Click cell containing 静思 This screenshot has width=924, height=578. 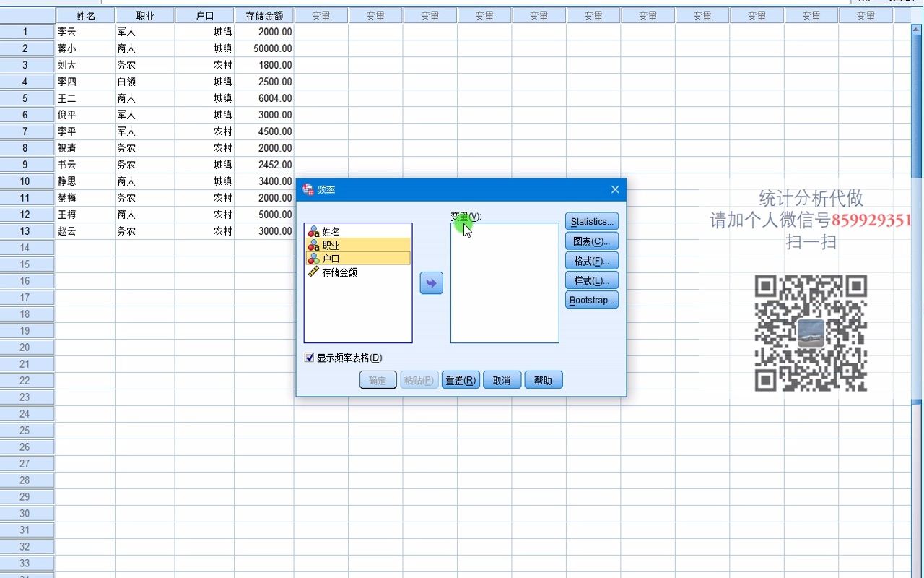tap(85, 181)
